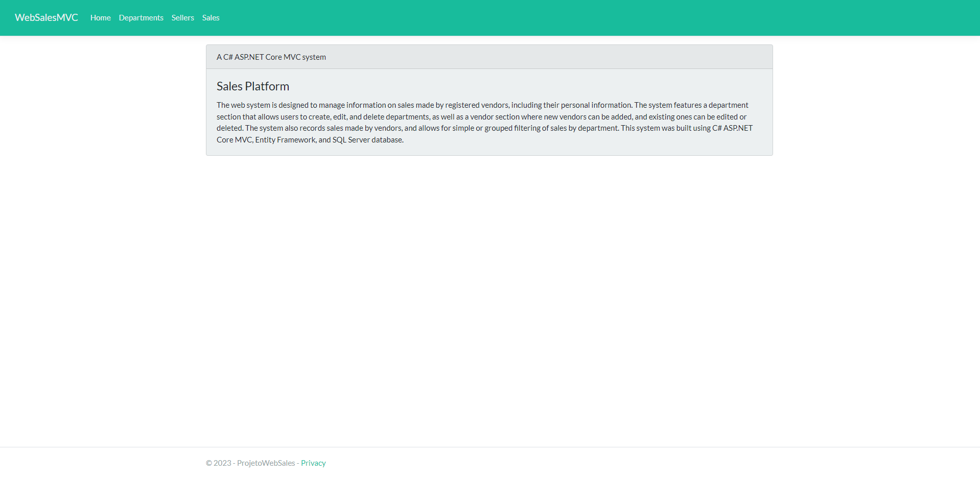Return to homepage via WebSalesMVC title
The image size is (980, 477).
[46, 17]
